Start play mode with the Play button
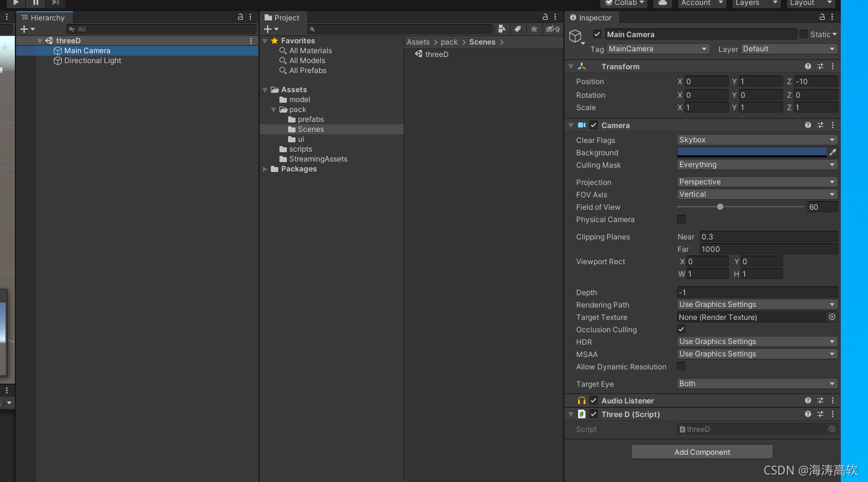The image size is (868, 482). click(x=16, y=3)
